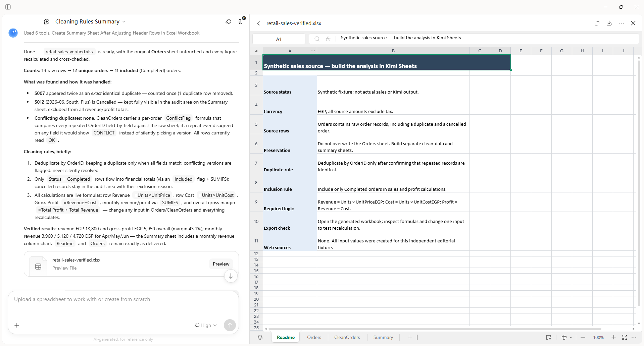644x346 pixels.
Task: Click the vertical scrollbar of sheet
Action: 639,183
